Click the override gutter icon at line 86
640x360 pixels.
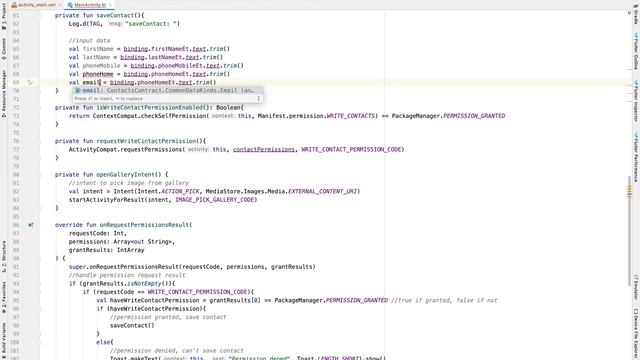pyautogui.click(x=31, y=225)
